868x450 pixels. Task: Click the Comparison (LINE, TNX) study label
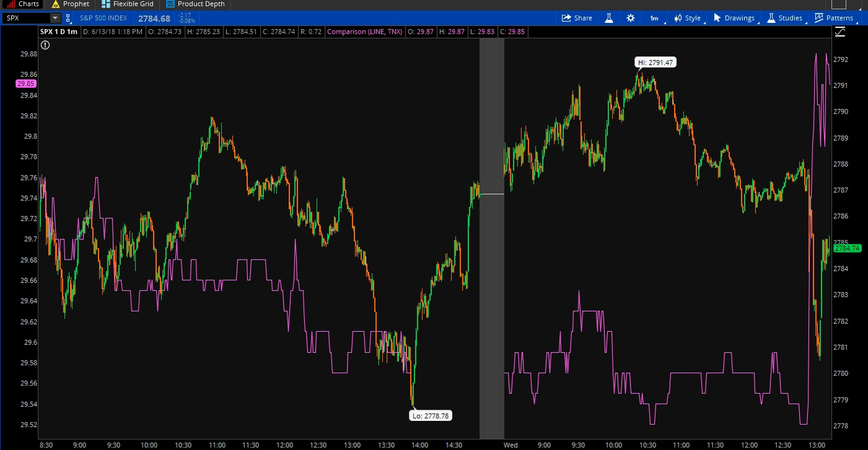tap(364, 32)
